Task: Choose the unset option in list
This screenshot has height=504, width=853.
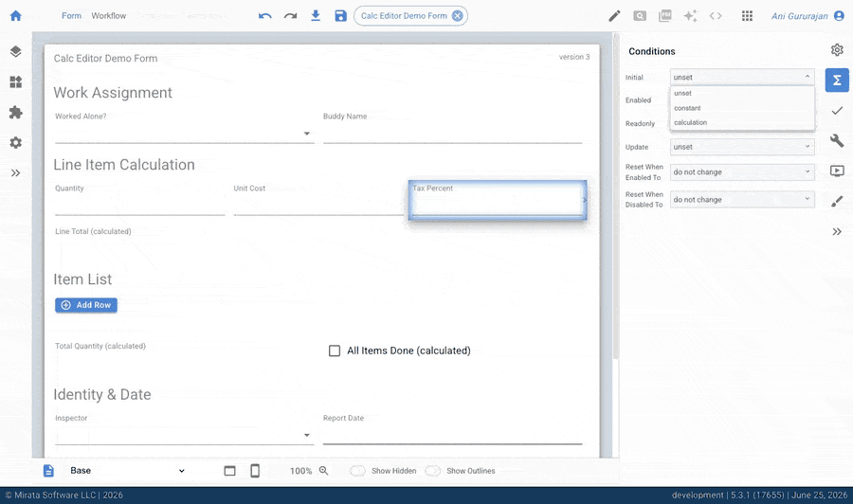Action: 742,94
